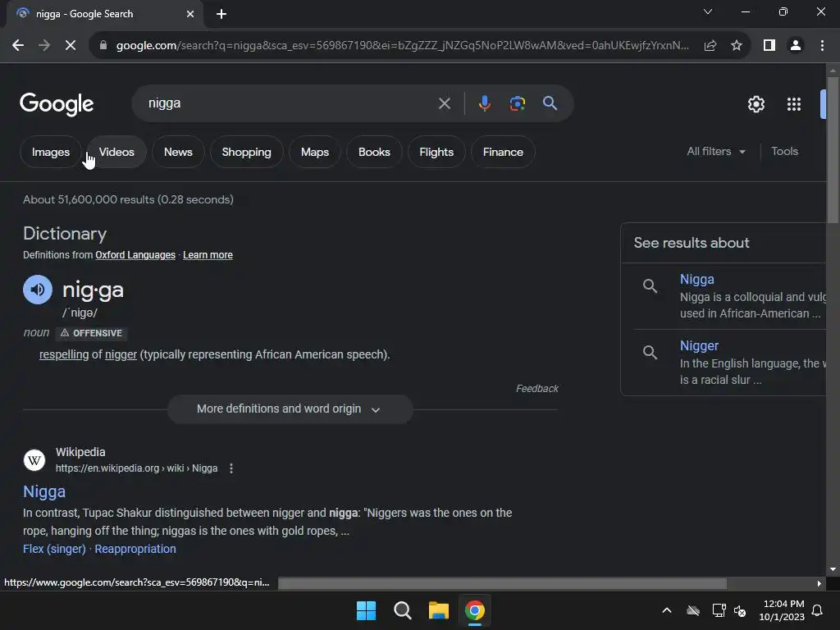Expand the All filters dropdown
The image size is (840, 630).
716,152
